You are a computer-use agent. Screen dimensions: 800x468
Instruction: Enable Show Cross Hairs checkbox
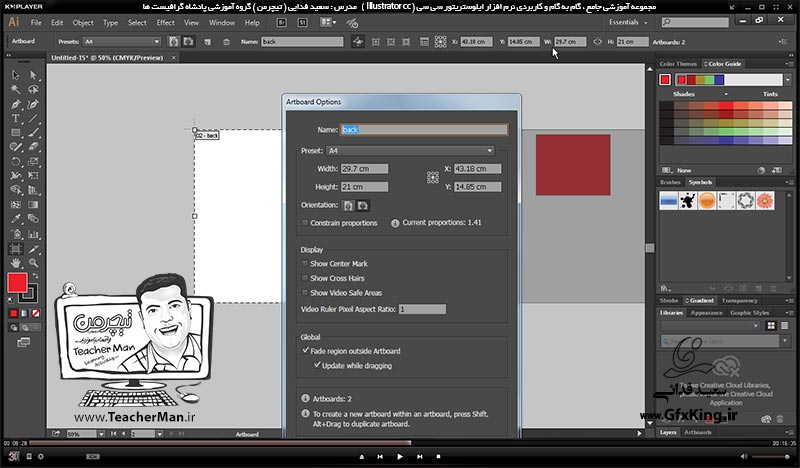tap(305, 278)
